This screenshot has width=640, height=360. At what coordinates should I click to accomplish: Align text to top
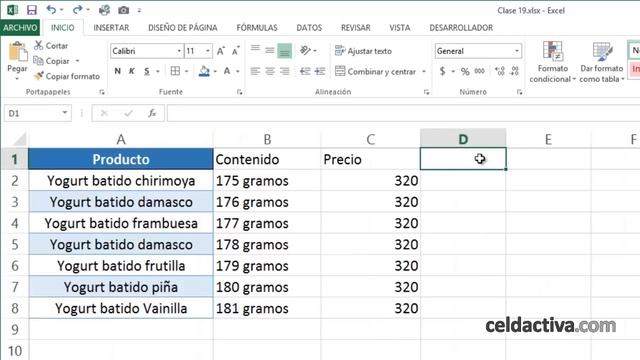(x=255, y=50)
